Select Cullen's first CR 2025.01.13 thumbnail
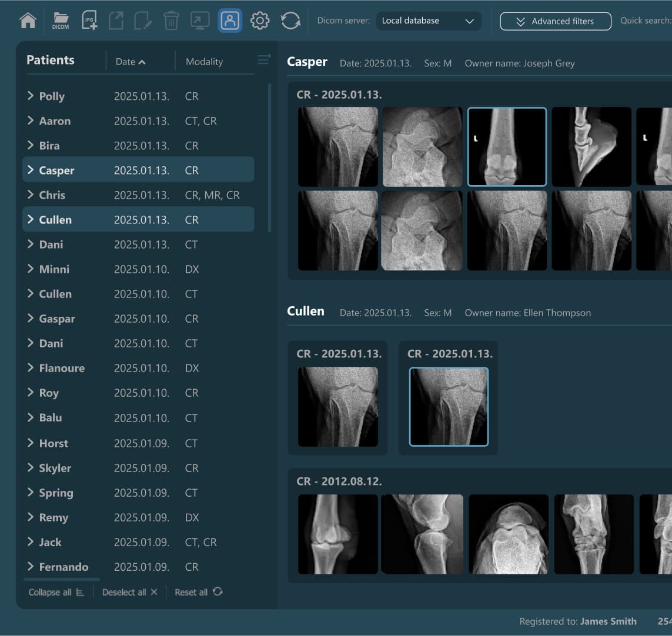672x636 pixels. tap(338, 407)
